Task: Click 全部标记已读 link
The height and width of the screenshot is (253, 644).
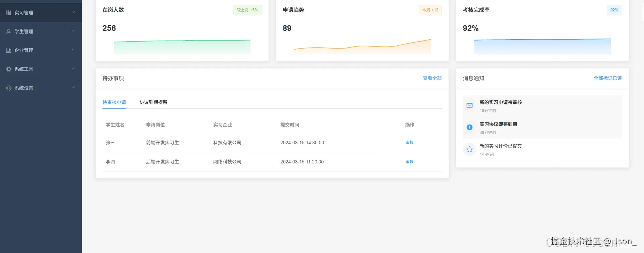Action: (608, 78)
